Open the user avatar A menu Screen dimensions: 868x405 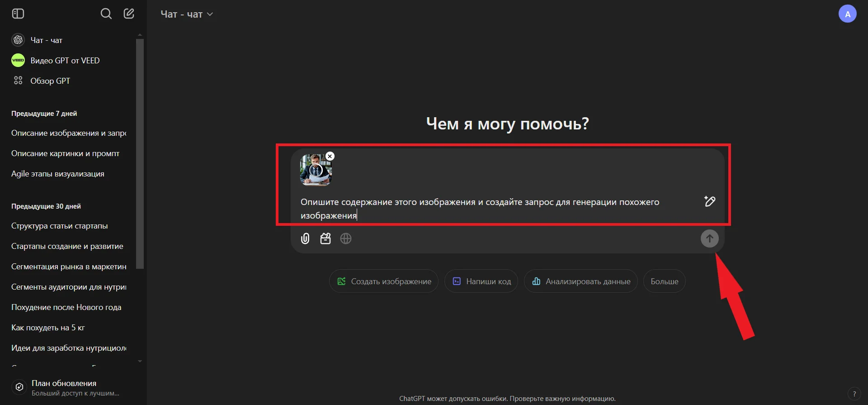(x=847, y=14)
